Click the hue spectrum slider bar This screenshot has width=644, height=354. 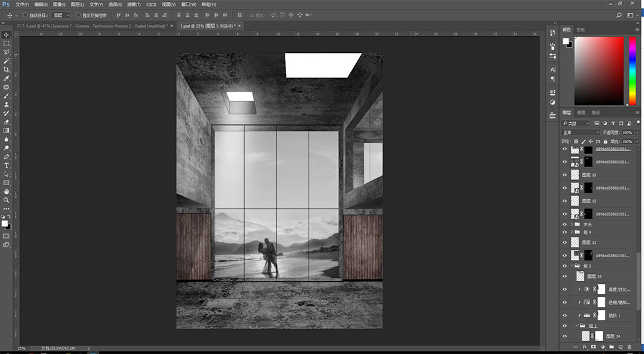[632, 71]
